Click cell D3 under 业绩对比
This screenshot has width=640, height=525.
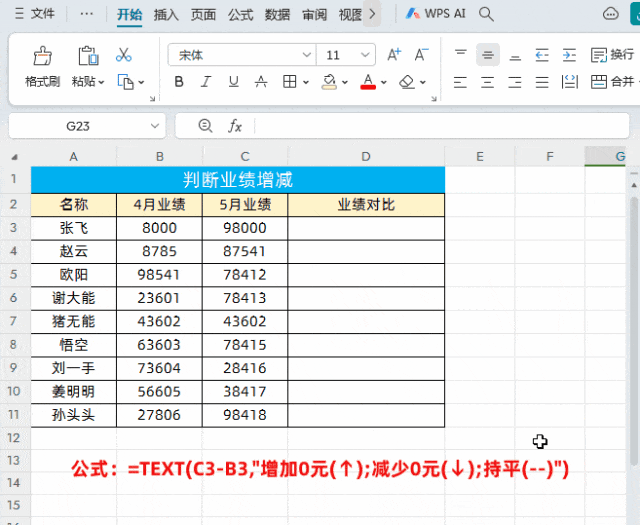tap(366, 228)
